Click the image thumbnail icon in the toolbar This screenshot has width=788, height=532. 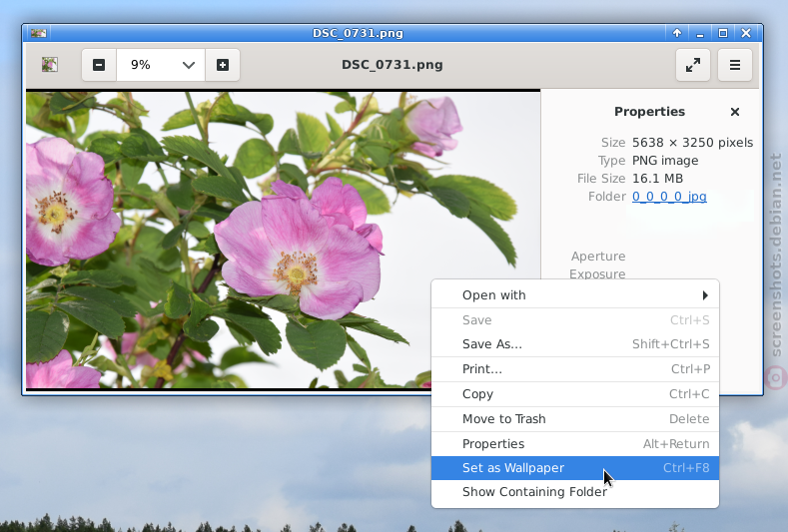point(49,64)
